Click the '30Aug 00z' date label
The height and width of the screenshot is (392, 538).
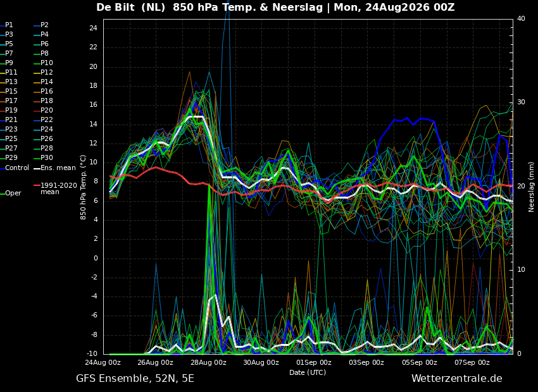pyautogui.click(x=261, y=362)
